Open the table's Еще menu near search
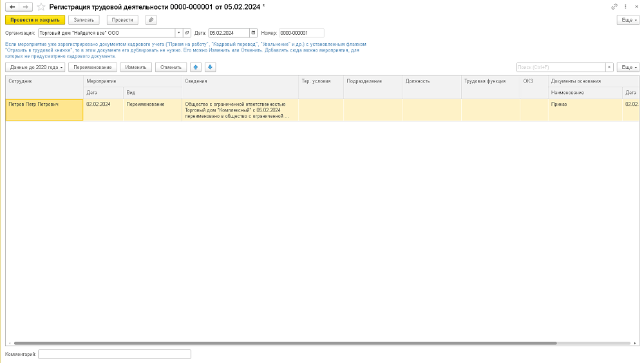 (x=627, y=67)
